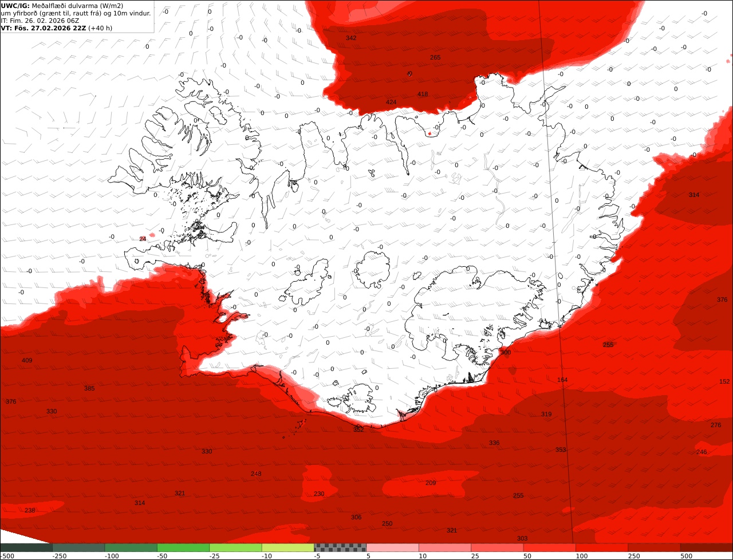Click the legend swatch between 25 and 50
733x560 pixels.
tap(498, 547)
